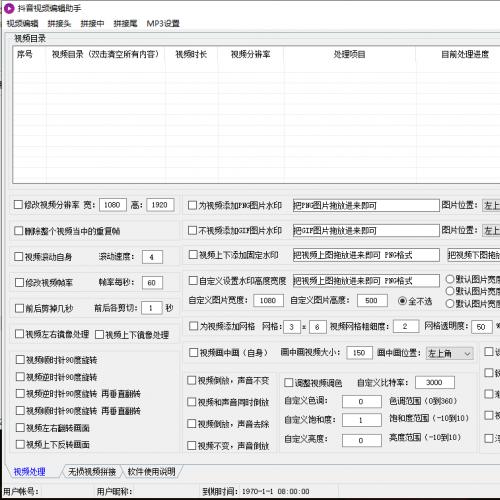Enable 视频上下镜像处理 checkbox
This screenshot has height=500, width=500.
99,334
